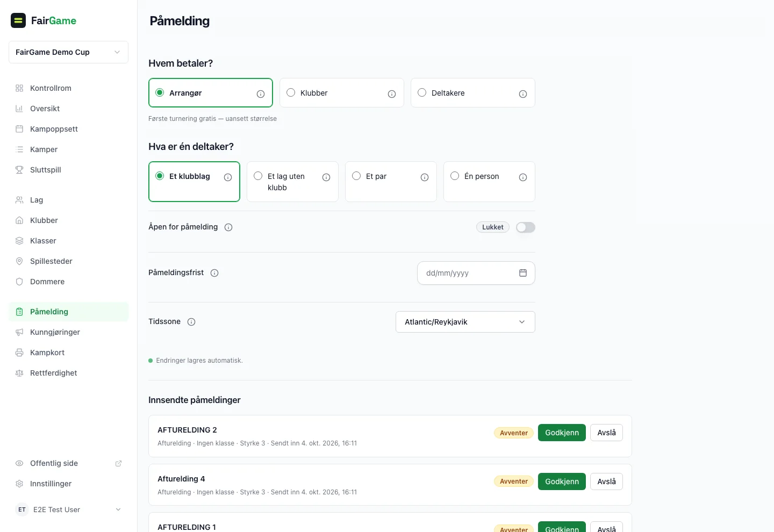Open Kunngjøringer sidebar item

click(68, 332)
